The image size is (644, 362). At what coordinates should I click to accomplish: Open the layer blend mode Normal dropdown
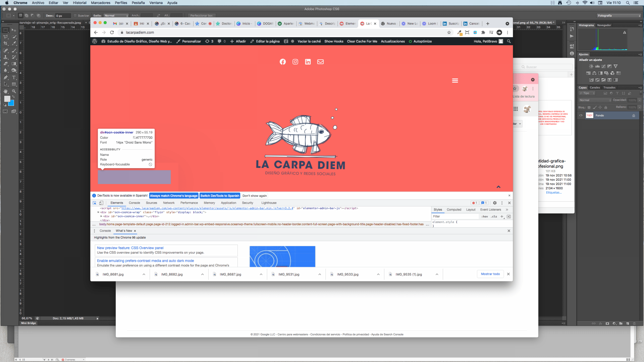pyautogui.click(x=595, y=100)
